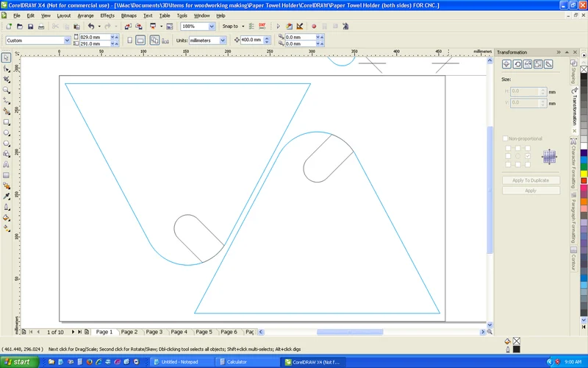Select the Text tool
This screenshot has width=588, height=368.
pos(7,164)
